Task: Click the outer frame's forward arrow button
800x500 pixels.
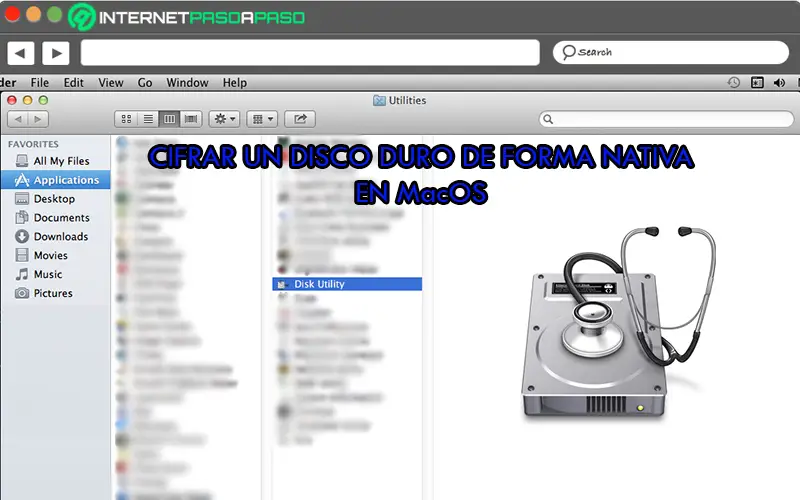Action: coord(56,53)
